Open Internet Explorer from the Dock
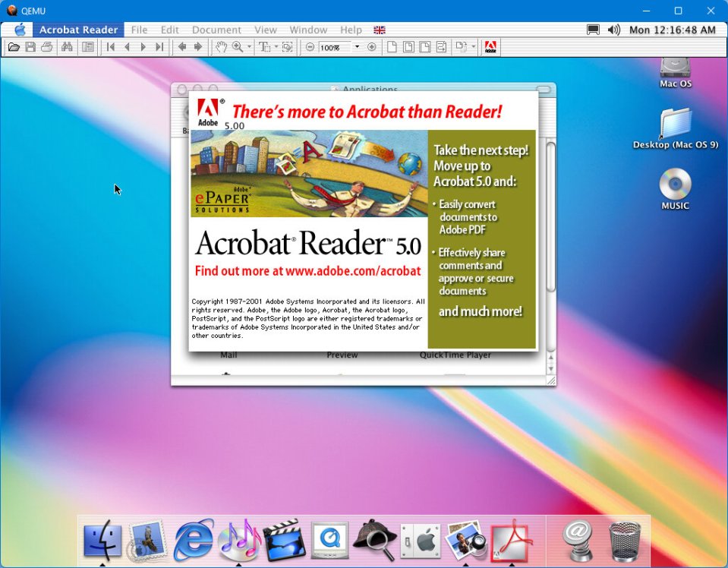This screenshot has width=728, height=568. tap(193, 541)
